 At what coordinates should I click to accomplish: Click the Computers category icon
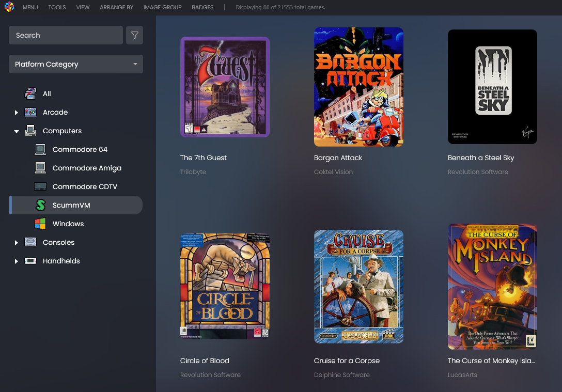[30, 131]
